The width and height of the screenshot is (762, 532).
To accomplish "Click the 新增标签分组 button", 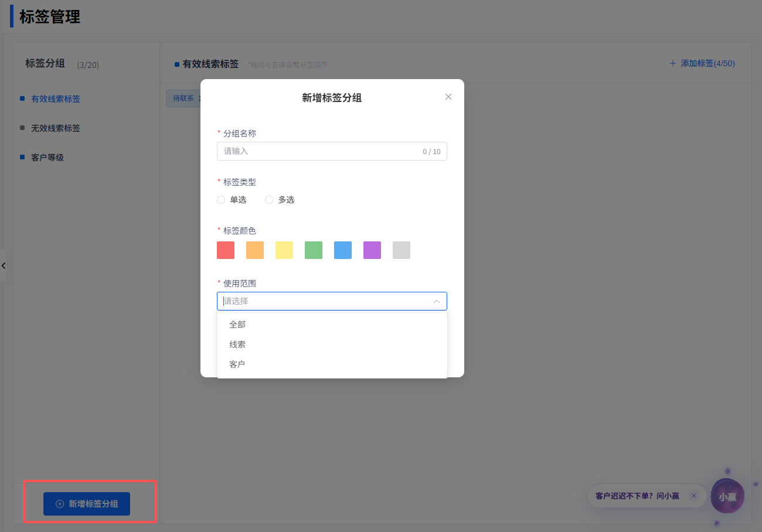I will [87, 504].
